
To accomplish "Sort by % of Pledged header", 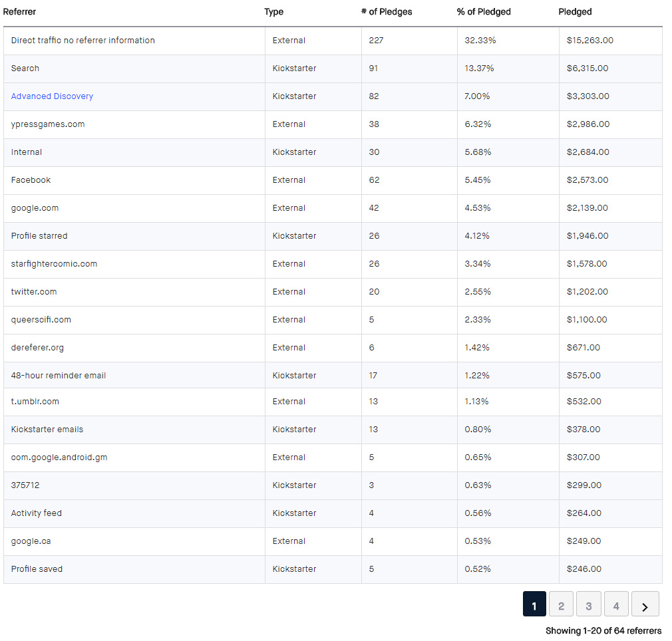I will tap(484, 11).
